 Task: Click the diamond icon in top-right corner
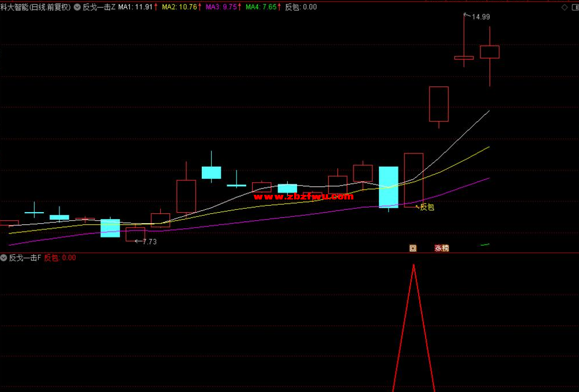point(564,7)
